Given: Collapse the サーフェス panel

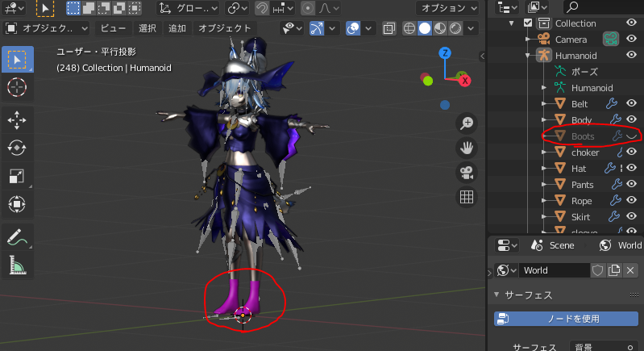Looking at the screenshot, I should pyautogui.click(x=497, y=295).
